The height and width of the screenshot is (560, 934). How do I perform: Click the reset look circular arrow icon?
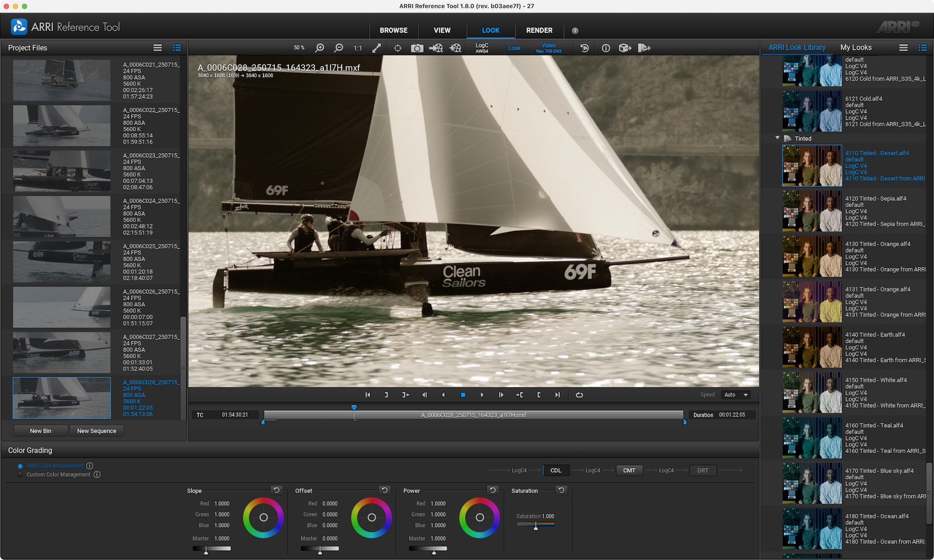tap(585, 48)
